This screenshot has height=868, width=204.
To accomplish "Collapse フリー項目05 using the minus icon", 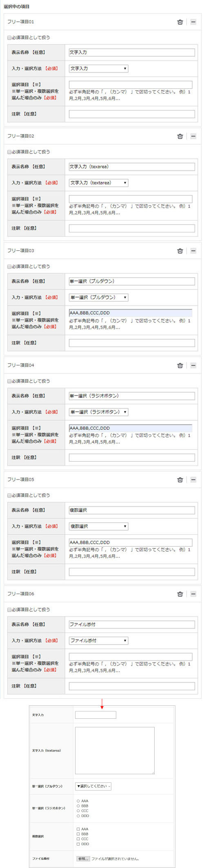I will tap(193, 479).
